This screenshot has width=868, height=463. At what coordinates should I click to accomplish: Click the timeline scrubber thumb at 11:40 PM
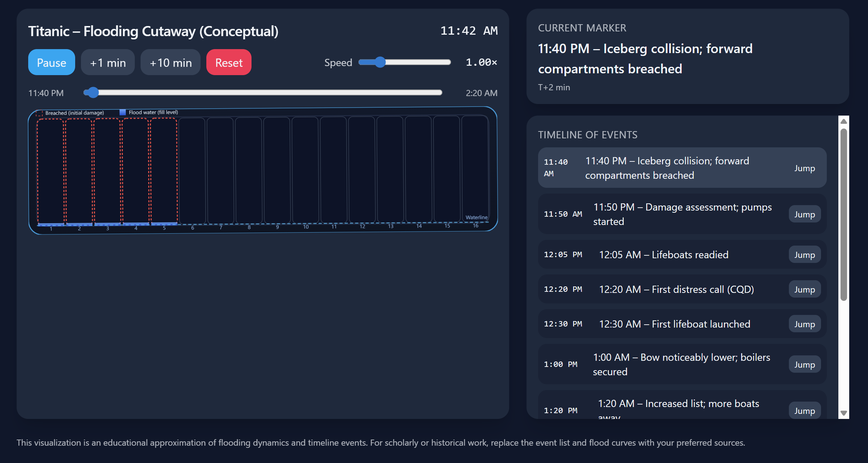93,92
